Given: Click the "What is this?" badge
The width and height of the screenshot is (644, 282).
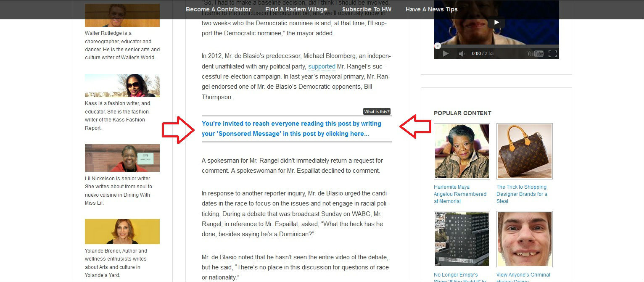Looking at the screenshot, I should pyautogui.click(x=377, y=111).
